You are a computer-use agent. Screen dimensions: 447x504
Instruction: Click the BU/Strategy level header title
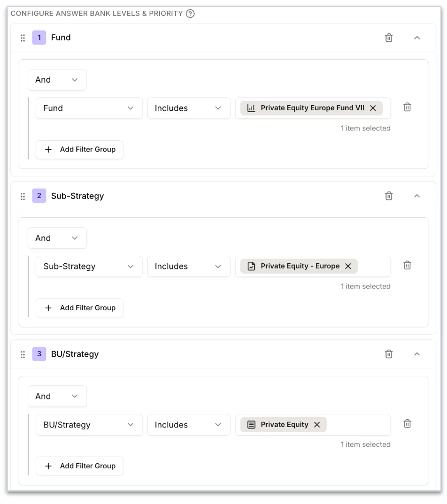click(75, 354)
